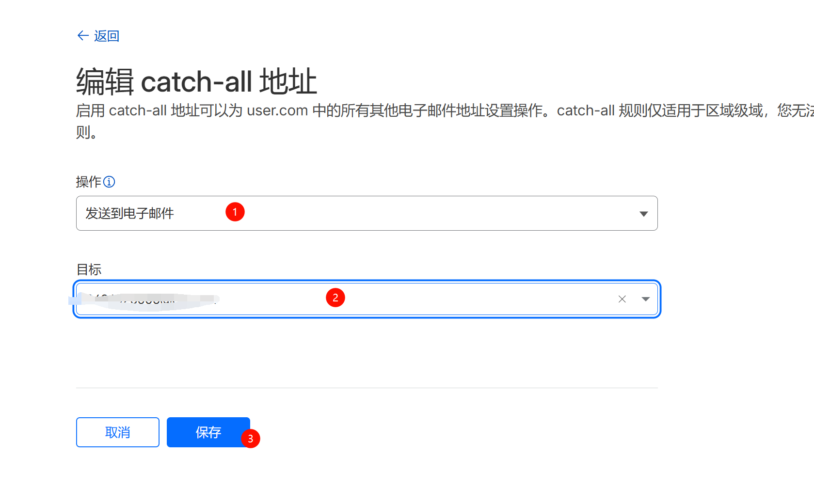Viewport: 814px width, 504px height.
Task: Expand the 操作 dropdown arrow
Action: (643, 214)
